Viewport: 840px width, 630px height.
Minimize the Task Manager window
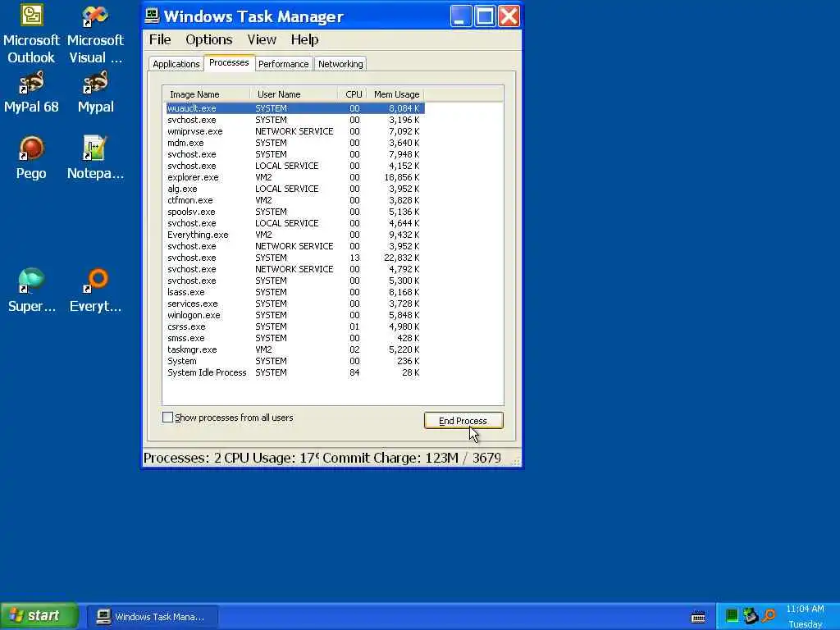[x=460, y=16]
